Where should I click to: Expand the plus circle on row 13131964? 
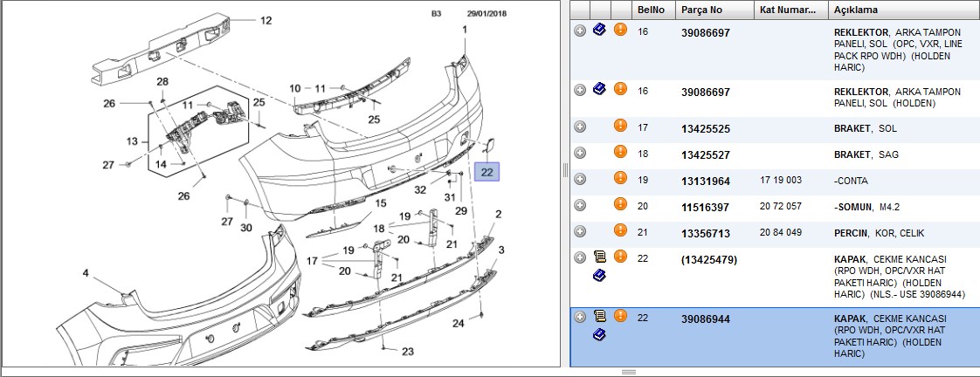tap(580, 179)
